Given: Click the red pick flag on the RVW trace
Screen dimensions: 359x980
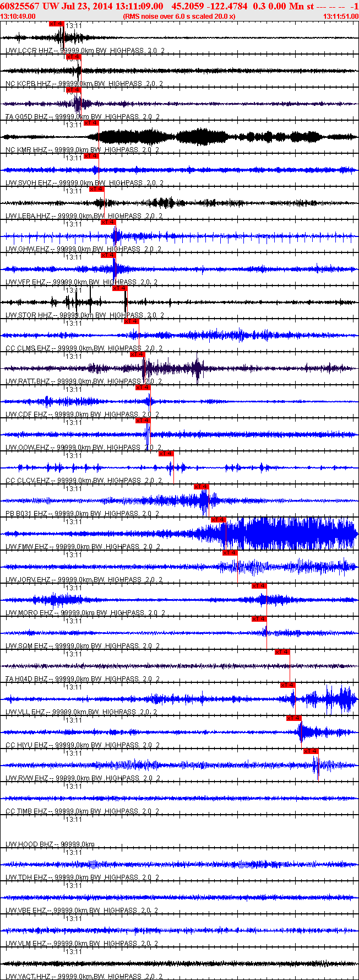Looking at the screenshot, I should tap(311, 751).
